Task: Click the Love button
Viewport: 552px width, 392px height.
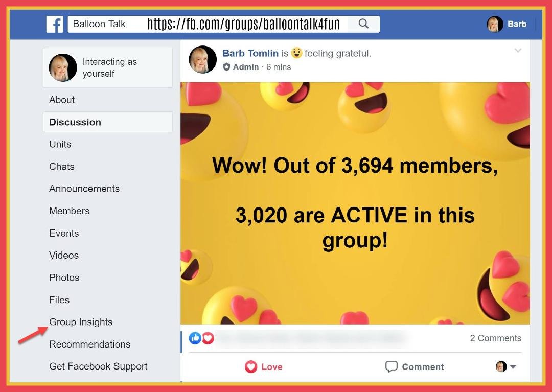Action: [264, 366]
